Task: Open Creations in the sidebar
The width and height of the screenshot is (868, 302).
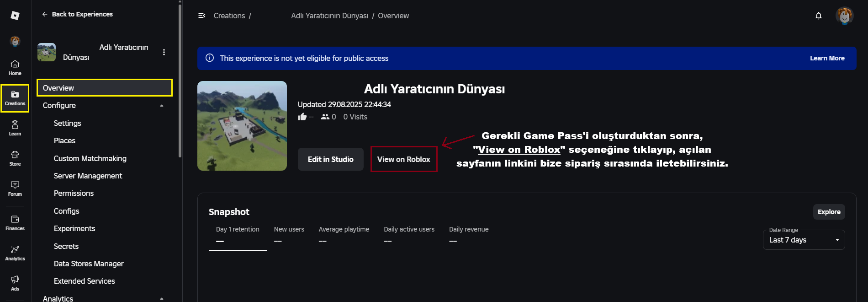Action: (15, 98)
